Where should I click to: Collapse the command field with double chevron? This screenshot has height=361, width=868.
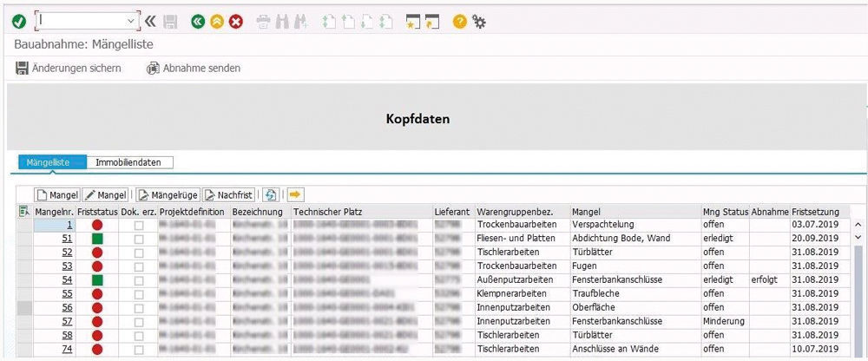(151, 21)
